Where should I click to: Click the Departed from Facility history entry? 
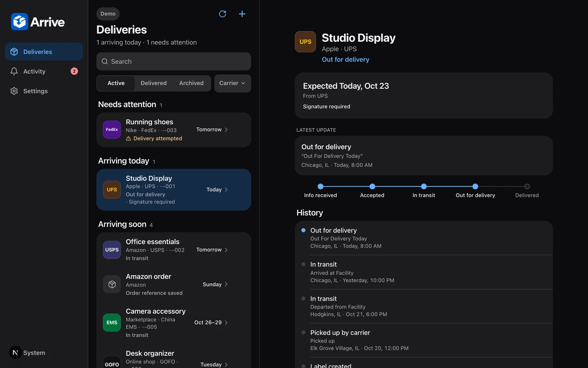424,306
